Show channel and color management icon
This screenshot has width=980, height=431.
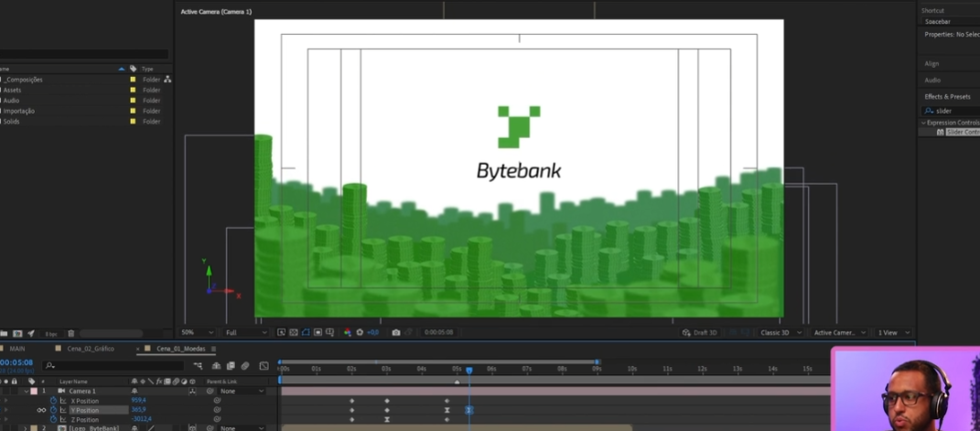(x=348, y=332)
